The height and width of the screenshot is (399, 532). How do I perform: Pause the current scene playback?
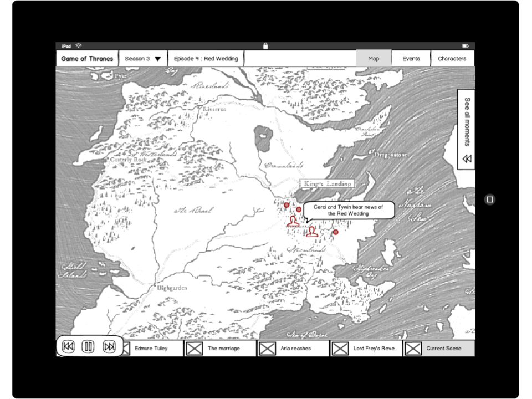pyautogui.click(x=88, y=346)
